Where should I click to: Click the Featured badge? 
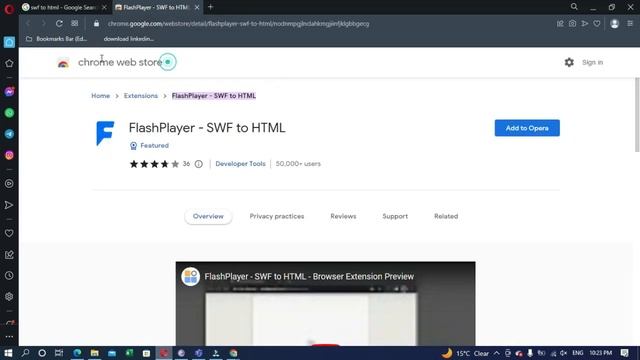tap(149, 146)
